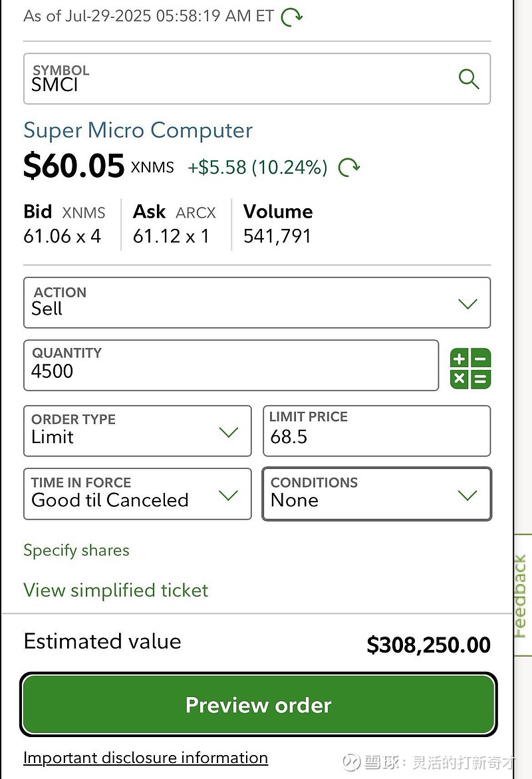The image size is (532, 779).
Task: Expand the Order Type Limit dropdown
Action: click(120, 431)
